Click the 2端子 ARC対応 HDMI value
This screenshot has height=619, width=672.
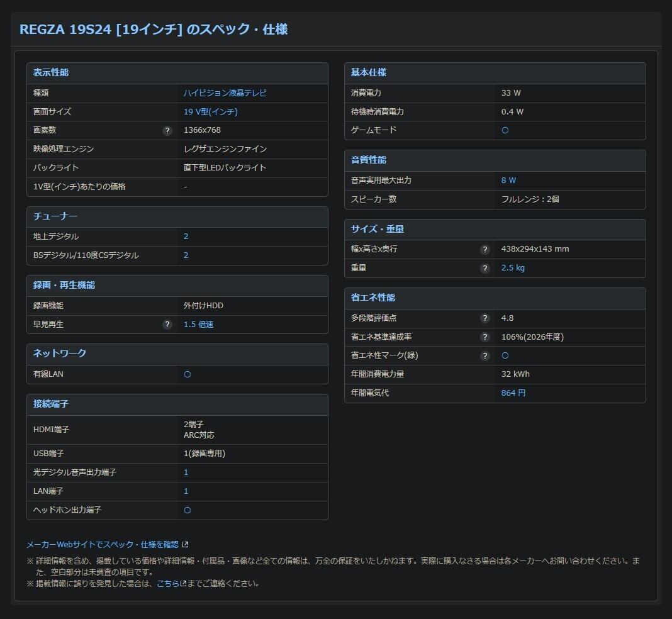click(199, 430)
